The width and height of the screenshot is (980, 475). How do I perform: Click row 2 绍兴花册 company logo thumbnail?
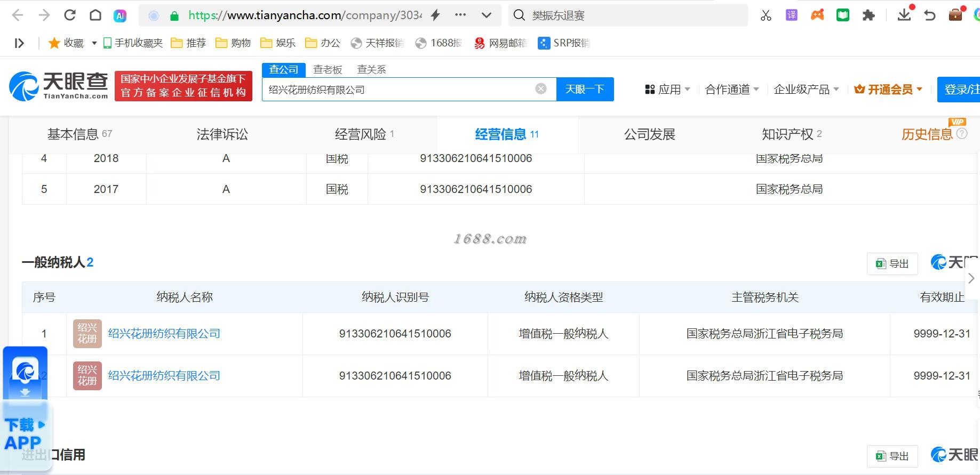pos(87,376)
